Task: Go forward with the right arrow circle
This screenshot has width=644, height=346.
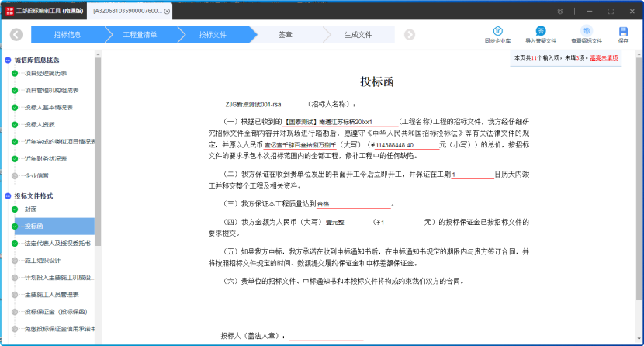Action: tap(410, 35)
